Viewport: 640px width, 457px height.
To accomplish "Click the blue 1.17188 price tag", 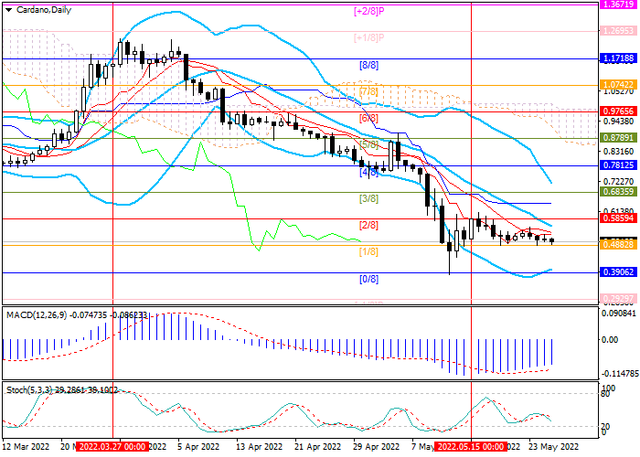I will (619, 59).
